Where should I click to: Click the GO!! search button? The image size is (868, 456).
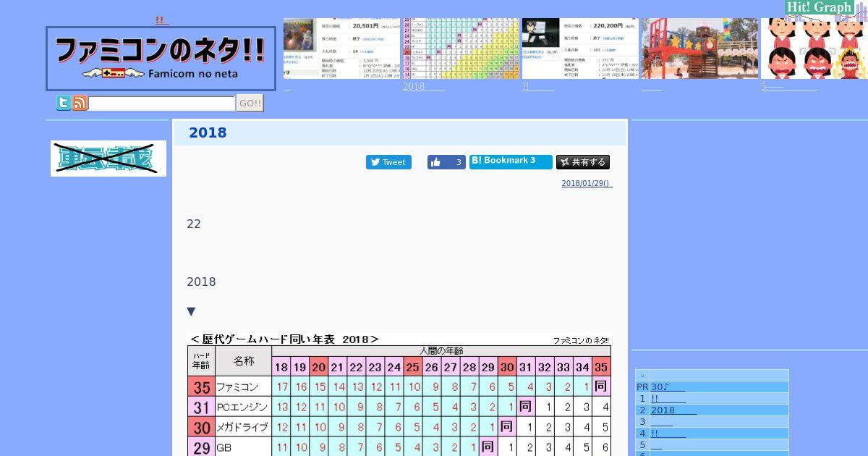250,104
